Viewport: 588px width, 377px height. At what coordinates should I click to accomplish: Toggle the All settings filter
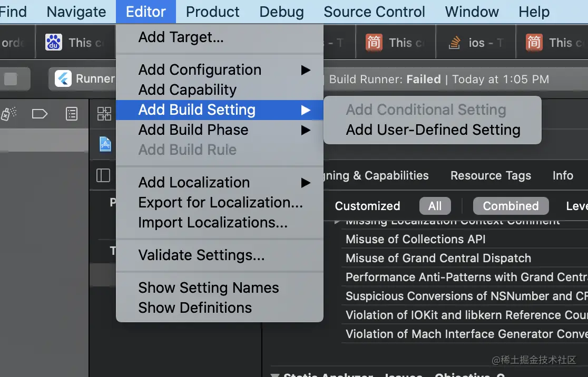point(435,206)
